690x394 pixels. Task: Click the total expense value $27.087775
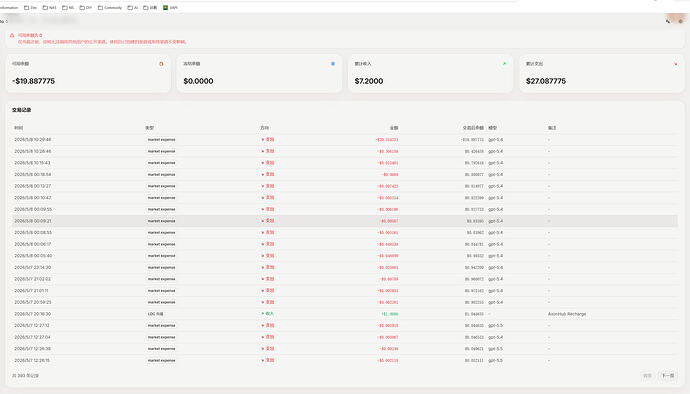tap(546, 81)
